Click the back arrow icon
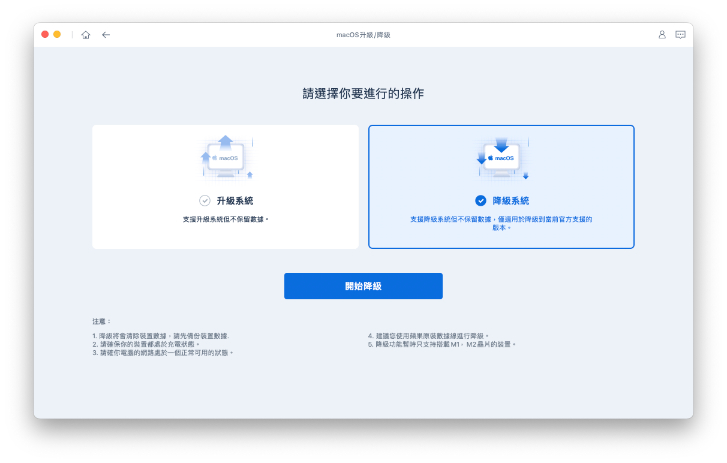 [x=106, y=35]
